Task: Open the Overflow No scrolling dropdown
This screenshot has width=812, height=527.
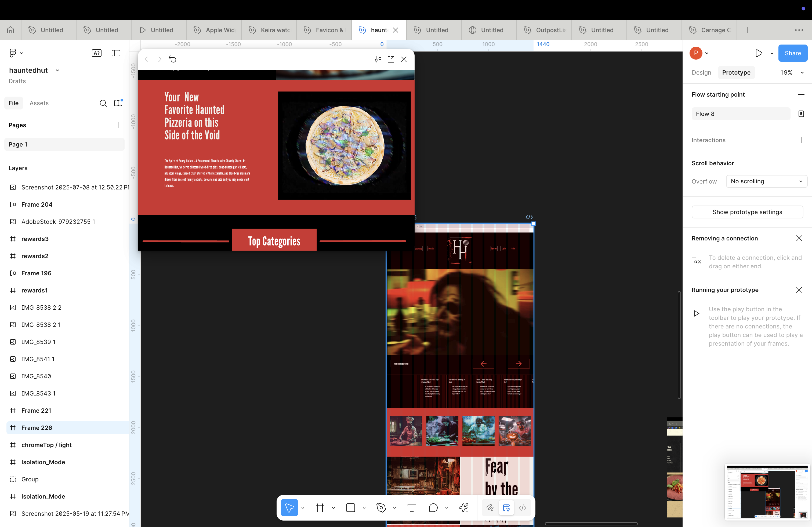Action: point(766,181)
